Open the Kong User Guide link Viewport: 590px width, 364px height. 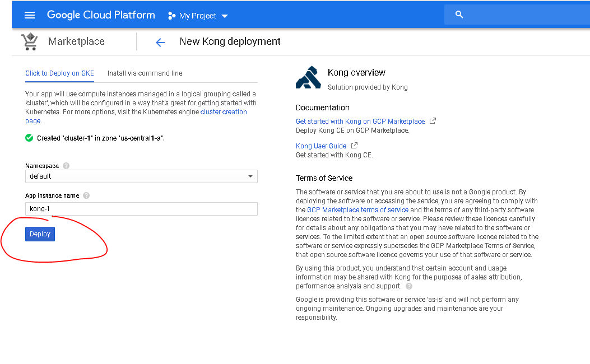(321, 146)
